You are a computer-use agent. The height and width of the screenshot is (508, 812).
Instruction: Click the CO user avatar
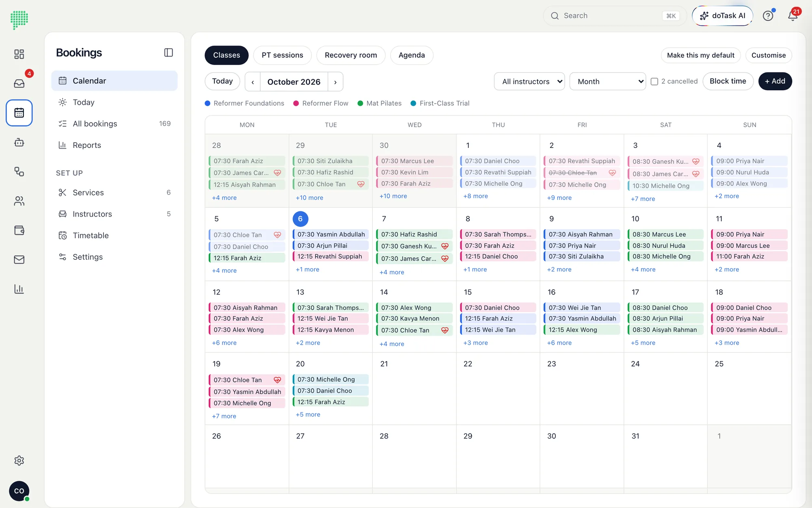click(x=19, y=491)
